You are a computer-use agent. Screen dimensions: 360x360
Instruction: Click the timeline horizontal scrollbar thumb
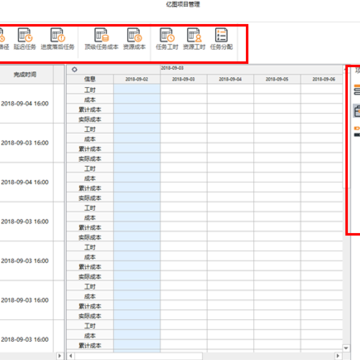pyautogui.click(x=138, y=356)
